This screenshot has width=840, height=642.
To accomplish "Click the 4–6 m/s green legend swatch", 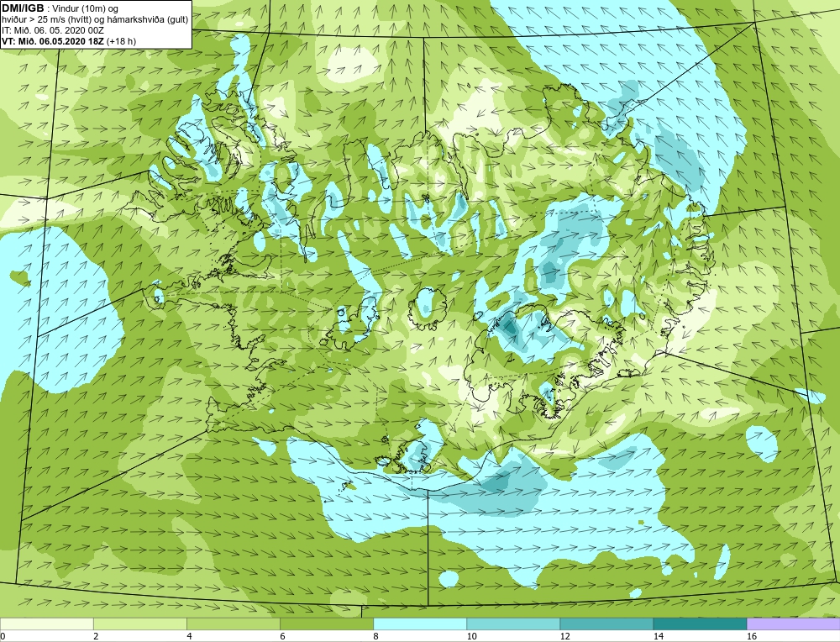I will [x=234, y=624].
